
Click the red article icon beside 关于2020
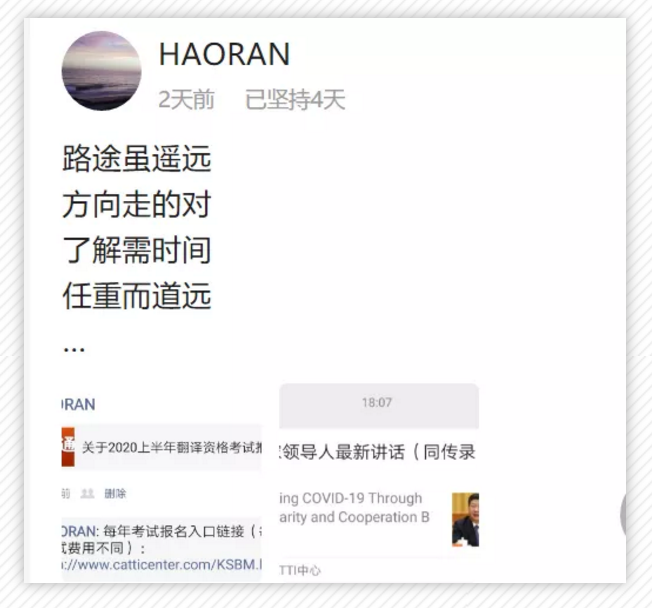click(68, 447)
